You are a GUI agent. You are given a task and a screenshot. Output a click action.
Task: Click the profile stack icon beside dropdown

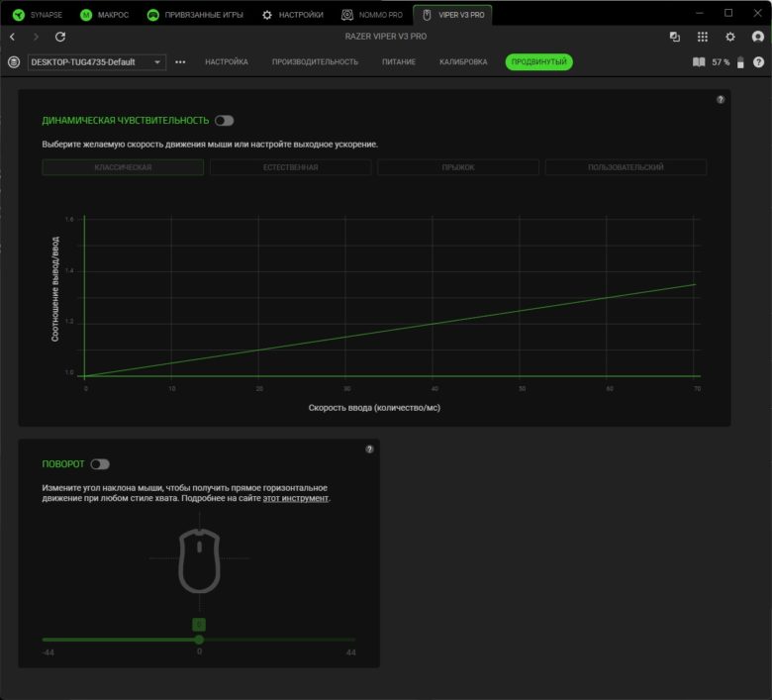(x=14, y=62)
